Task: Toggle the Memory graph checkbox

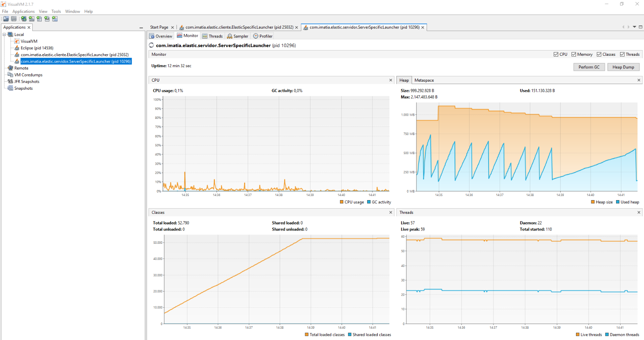Action: tap(574, 55)
